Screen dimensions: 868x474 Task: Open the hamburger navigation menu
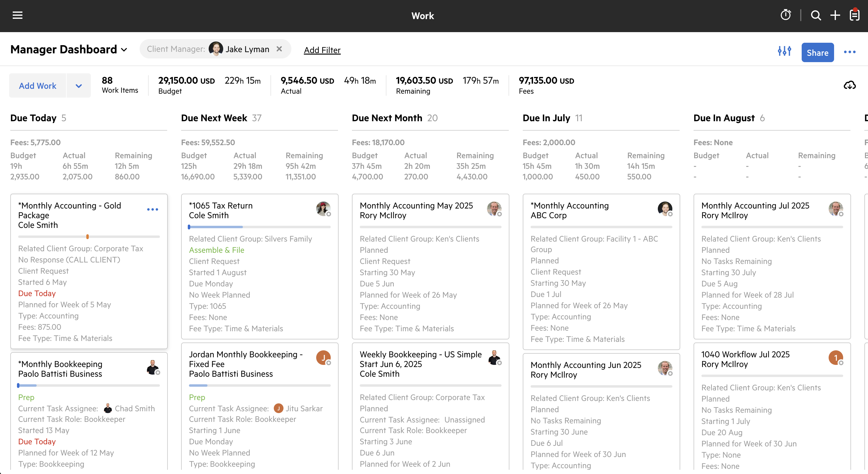click(18, 15)
